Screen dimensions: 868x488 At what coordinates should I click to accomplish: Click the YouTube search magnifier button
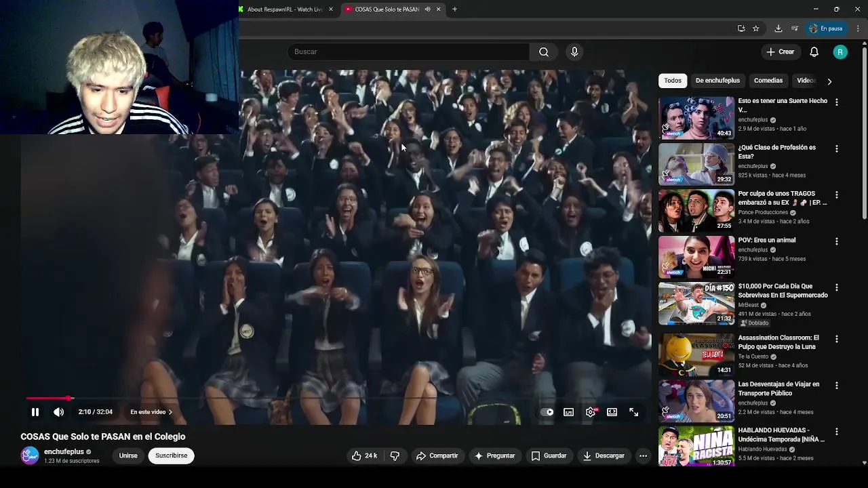pyautogui.click(x=544, y=52)
